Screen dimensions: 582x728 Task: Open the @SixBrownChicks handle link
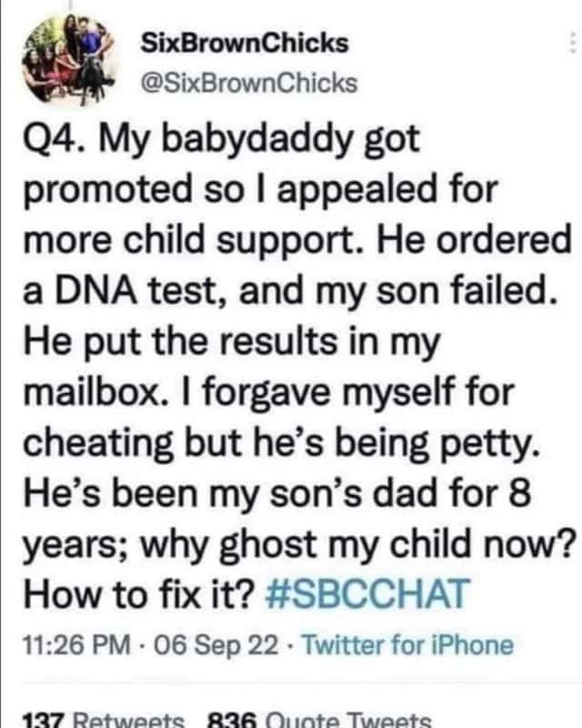249,84
